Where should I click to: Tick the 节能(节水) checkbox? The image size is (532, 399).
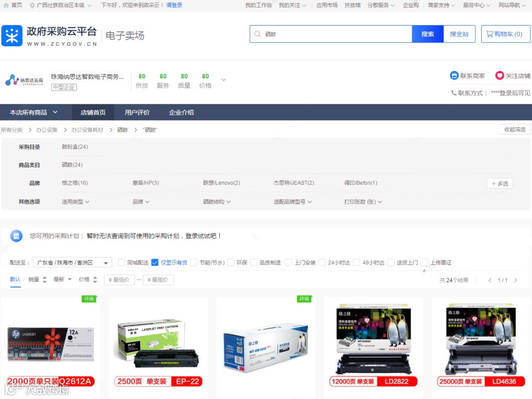tap(194, 262)
